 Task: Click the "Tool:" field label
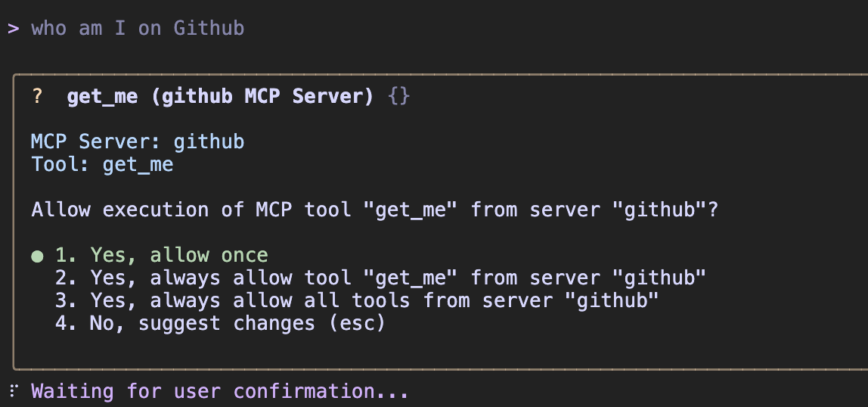[x=60, y=165]
